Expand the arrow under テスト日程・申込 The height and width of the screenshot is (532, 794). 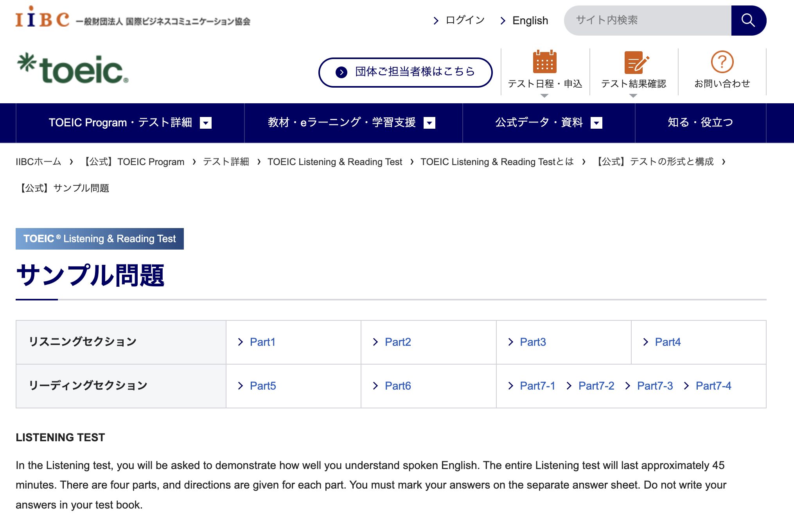point(544,95)
